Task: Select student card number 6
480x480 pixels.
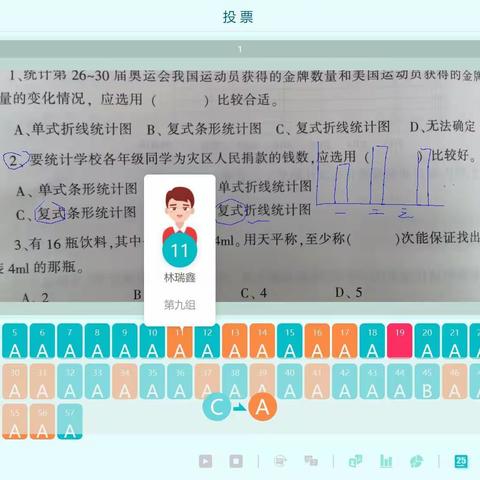Action: point(42,341)
